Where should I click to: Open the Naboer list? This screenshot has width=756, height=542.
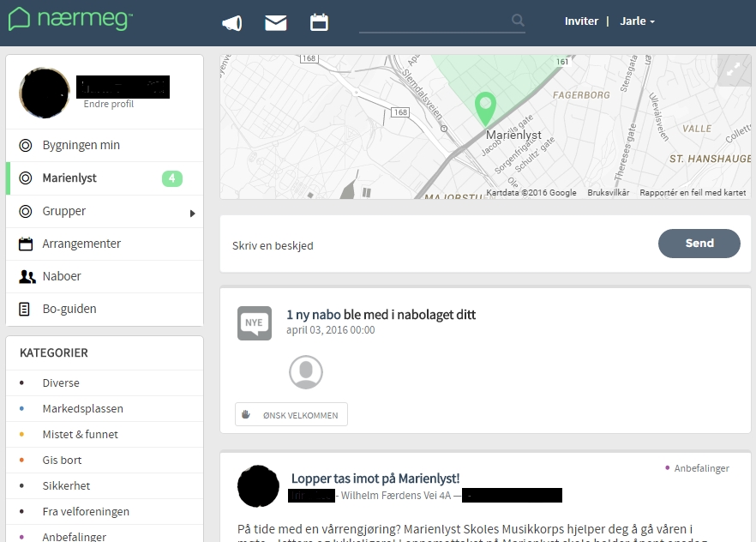coord(62,276)
